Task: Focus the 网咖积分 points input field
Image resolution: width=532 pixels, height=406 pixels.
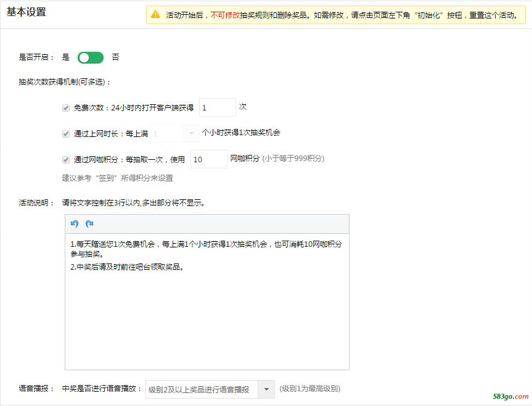Action: click(208, 159)
